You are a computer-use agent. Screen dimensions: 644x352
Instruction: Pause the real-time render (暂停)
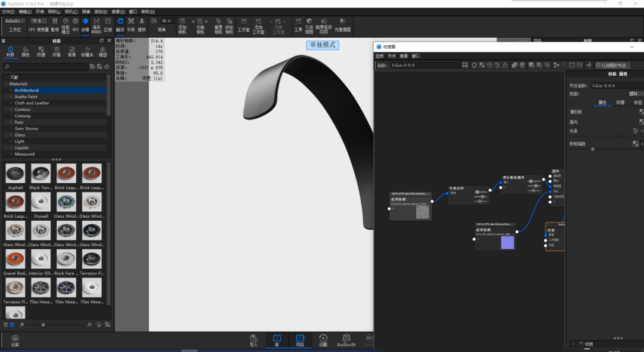tap(55, 24)
